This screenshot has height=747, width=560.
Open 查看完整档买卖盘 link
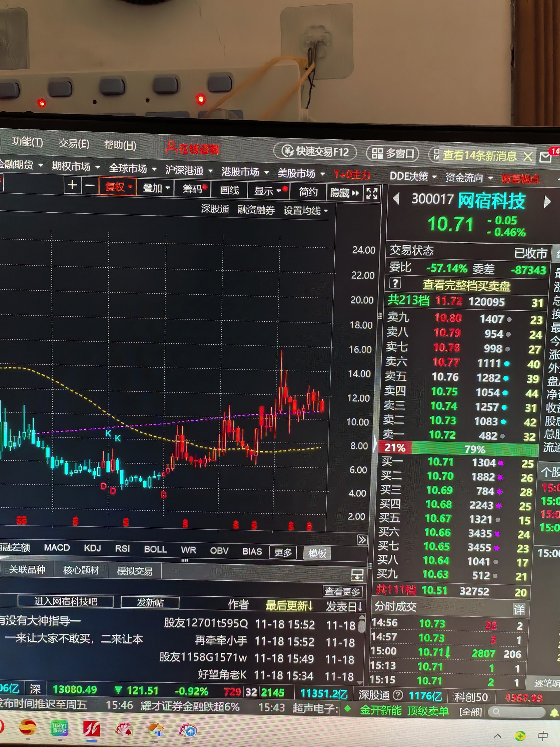pos(466,285)
